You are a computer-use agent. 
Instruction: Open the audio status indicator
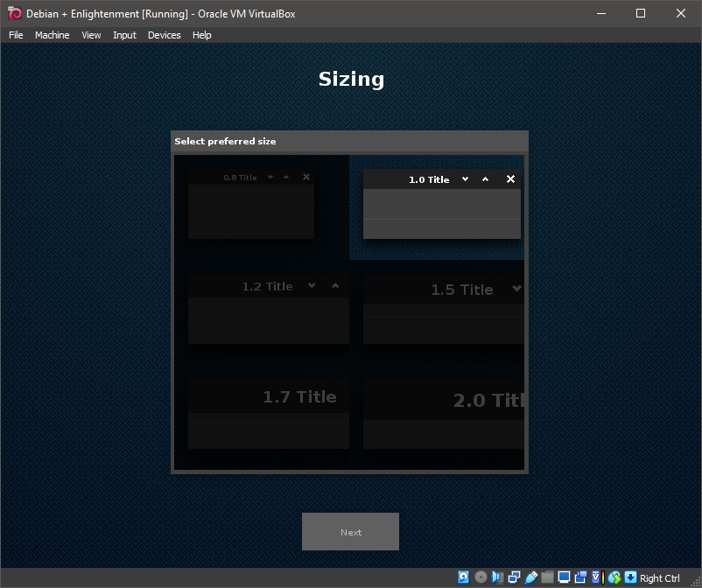coord(497,577)
